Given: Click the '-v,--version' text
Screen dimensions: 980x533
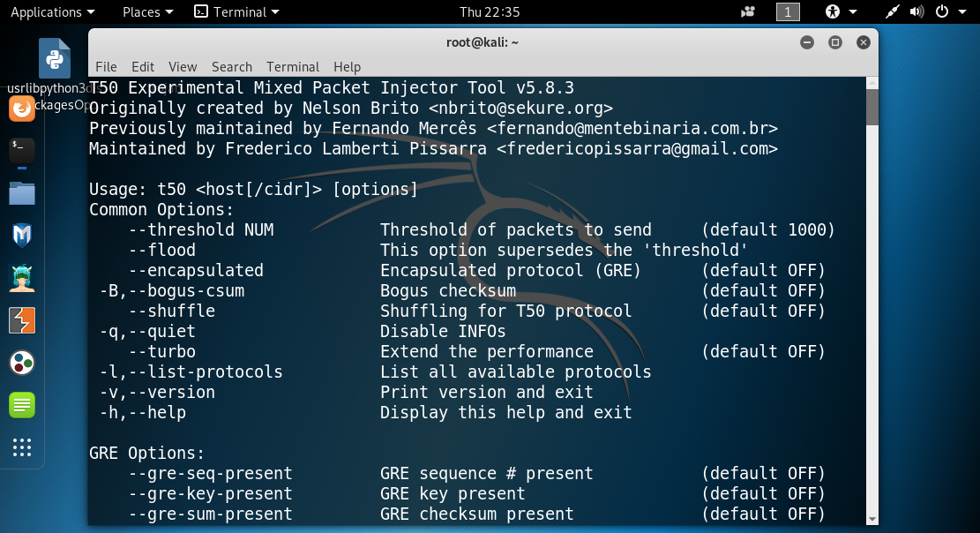Looking at the screenshot, I should pos(158,392).
